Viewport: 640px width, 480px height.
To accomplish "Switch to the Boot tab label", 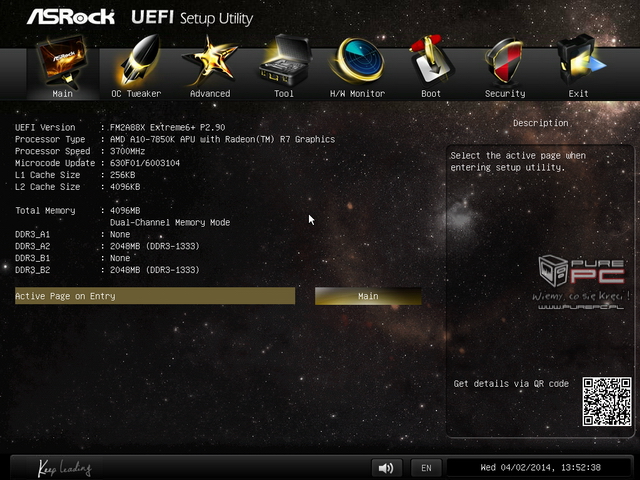I will (431, 94).
